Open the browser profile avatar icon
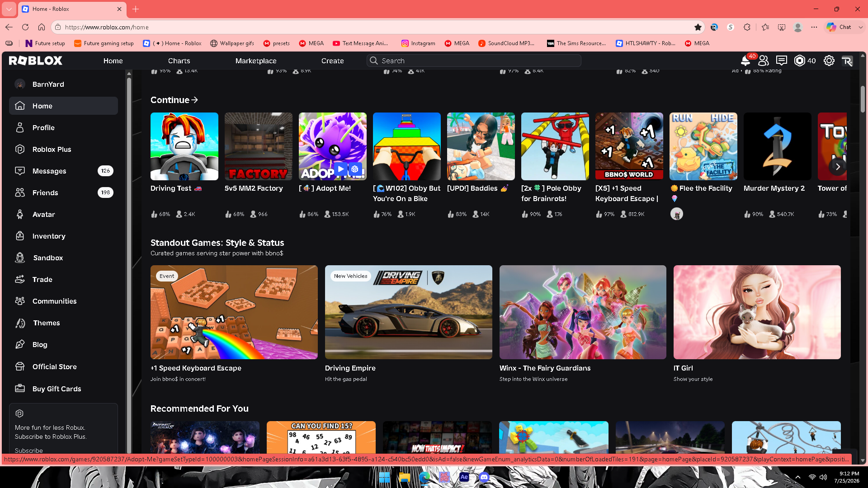This screenshot has width=868, height=488. click(798, 27)
